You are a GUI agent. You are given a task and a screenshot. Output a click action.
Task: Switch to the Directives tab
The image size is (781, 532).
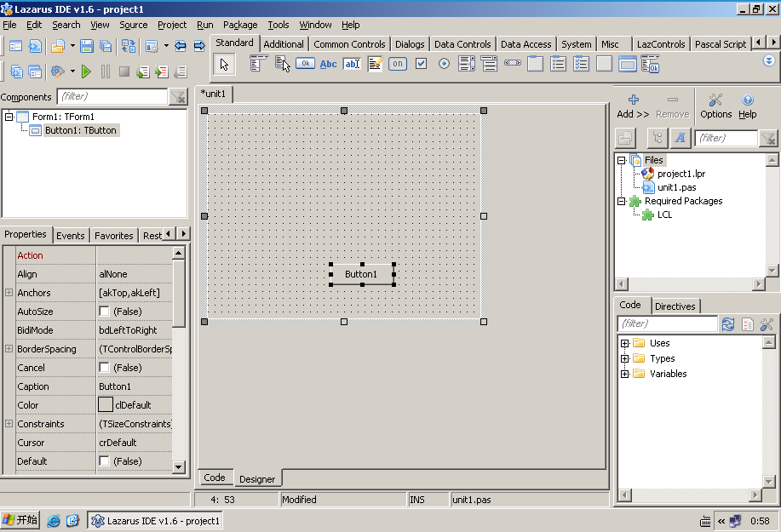675,306
